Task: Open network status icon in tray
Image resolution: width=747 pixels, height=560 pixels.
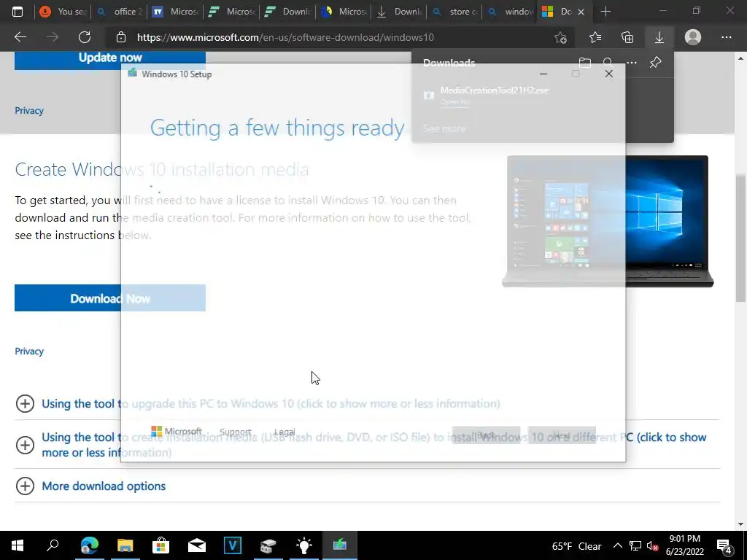Action: click(635, 545)
